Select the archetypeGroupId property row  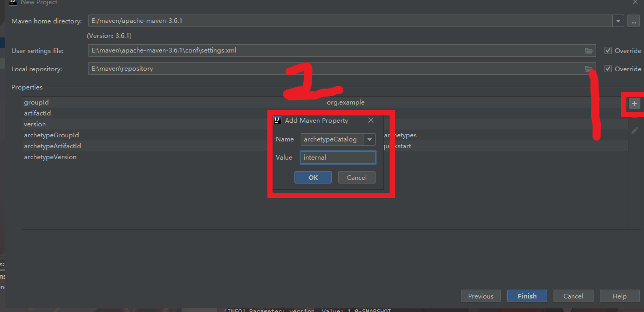tap(325, 135)
